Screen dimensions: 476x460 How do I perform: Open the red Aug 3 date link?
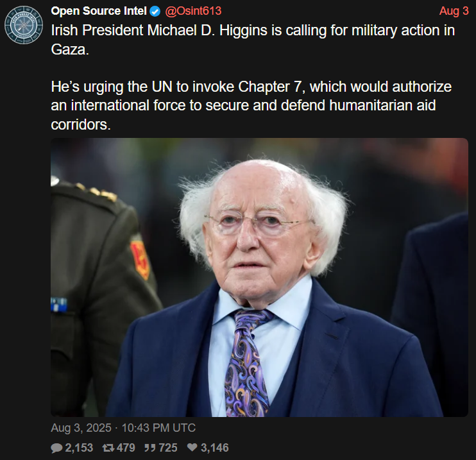coord(454,11)
